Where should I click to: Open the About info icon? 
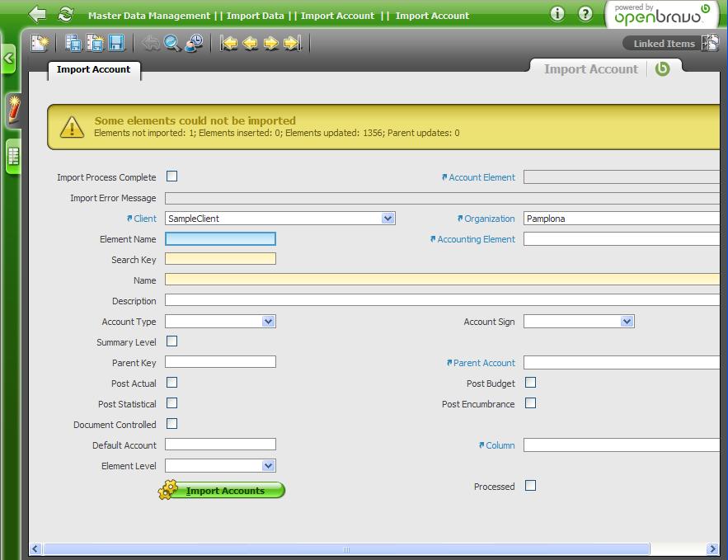[x=557, y=14]
